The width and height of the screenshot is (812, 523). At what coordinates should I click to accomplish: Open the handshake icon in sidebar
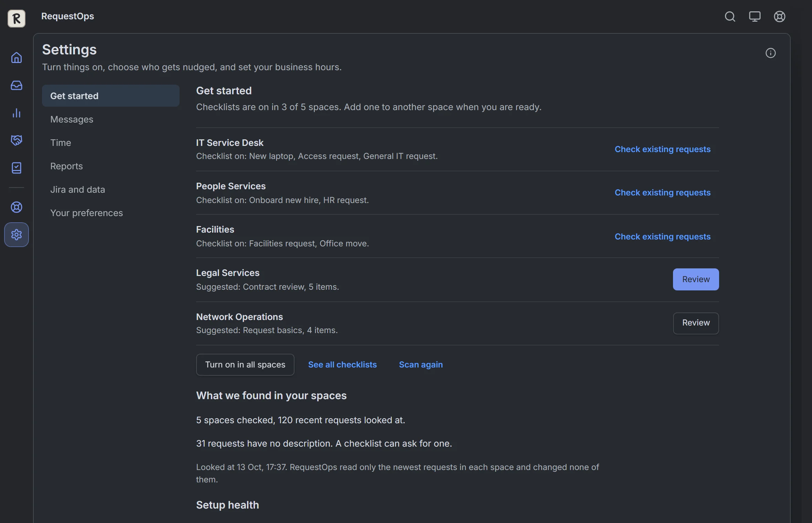pyautogui.click(x=17, y=140)
